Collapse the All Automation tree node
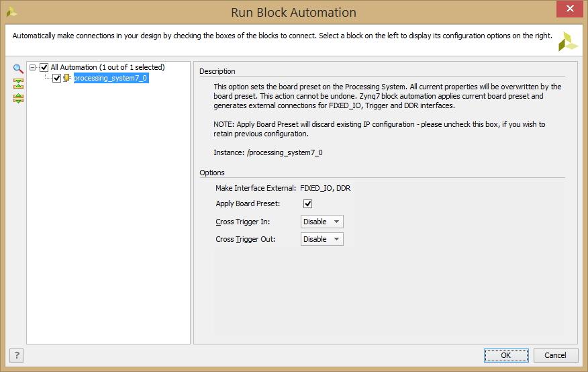 pyautogui.click(x=33, y=68)
